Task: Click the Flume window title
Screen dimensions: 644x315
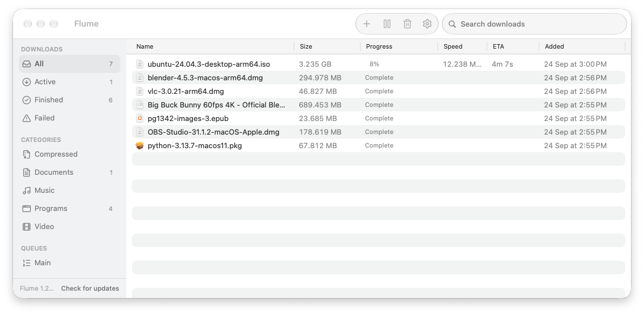Action: pyautogui.click(x=86, y=24)
